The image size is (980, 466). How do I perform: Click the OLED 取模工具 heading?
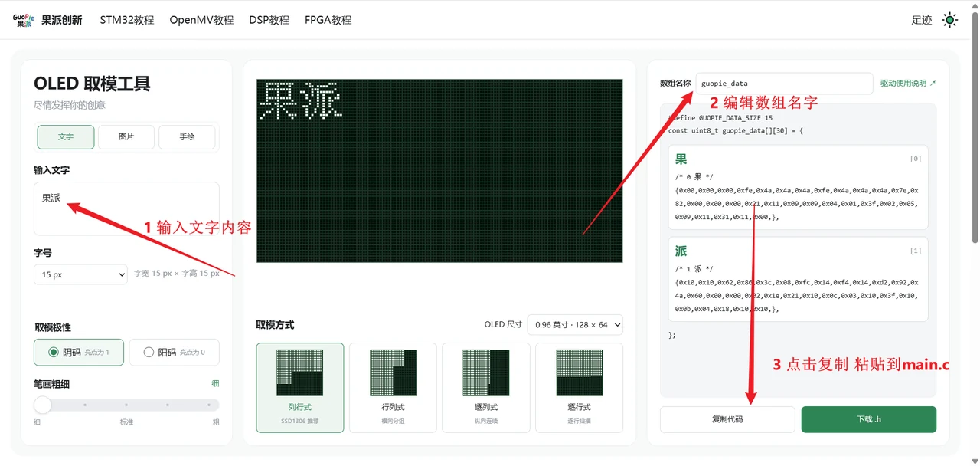pyautogui.click(x=92, y=84)
